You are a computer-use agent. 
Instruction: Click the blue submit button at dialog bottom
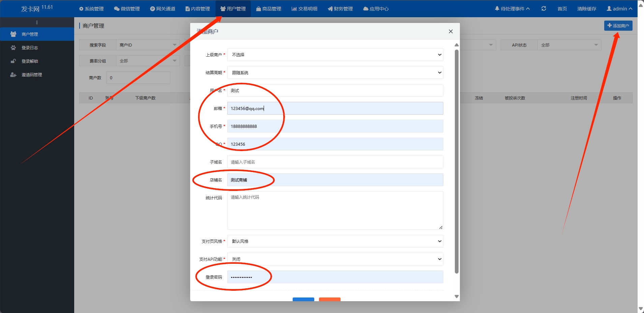click(303, 299)
